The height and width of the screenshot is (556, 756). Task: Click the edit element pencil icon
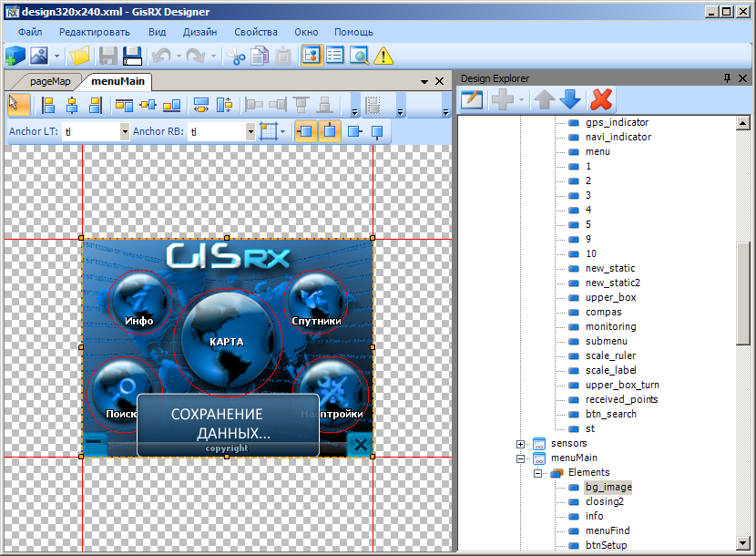point(472,100)
